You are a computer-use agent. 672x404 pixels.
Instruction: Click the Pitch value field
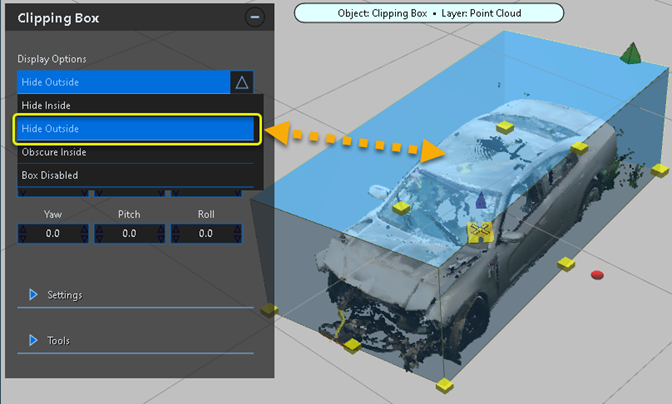129,233
